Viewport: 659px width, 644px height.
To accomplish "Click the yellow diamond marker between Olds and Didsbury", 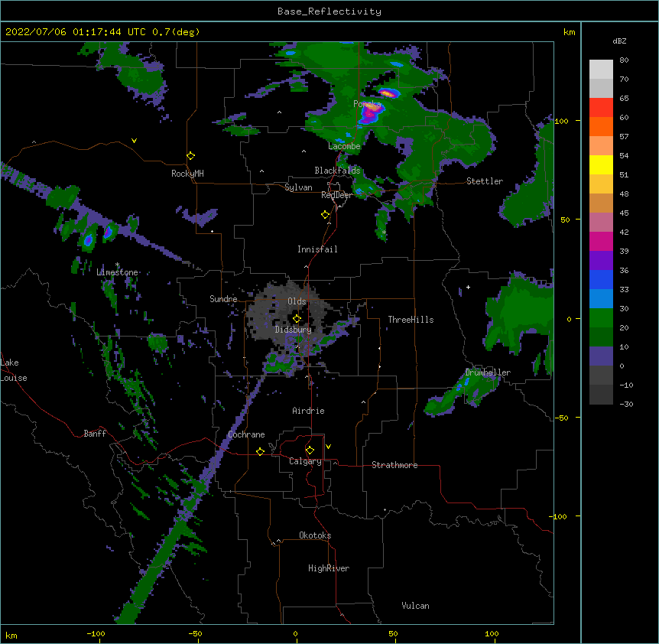I will coord(297,318).
